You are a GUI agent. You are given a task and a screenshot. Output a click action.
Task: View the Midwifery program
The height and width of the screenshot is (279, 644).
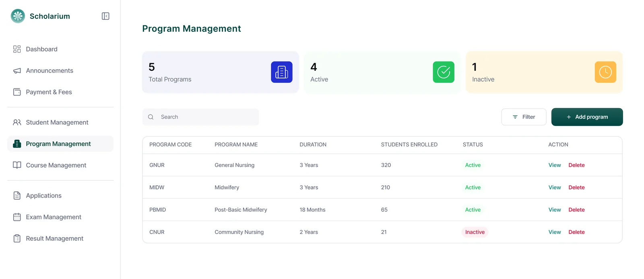[554, 187]
